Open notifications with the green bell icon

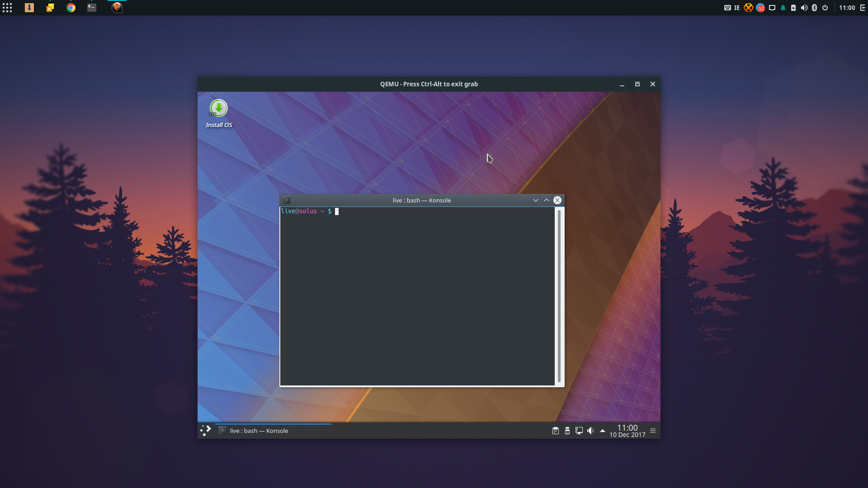783,8
